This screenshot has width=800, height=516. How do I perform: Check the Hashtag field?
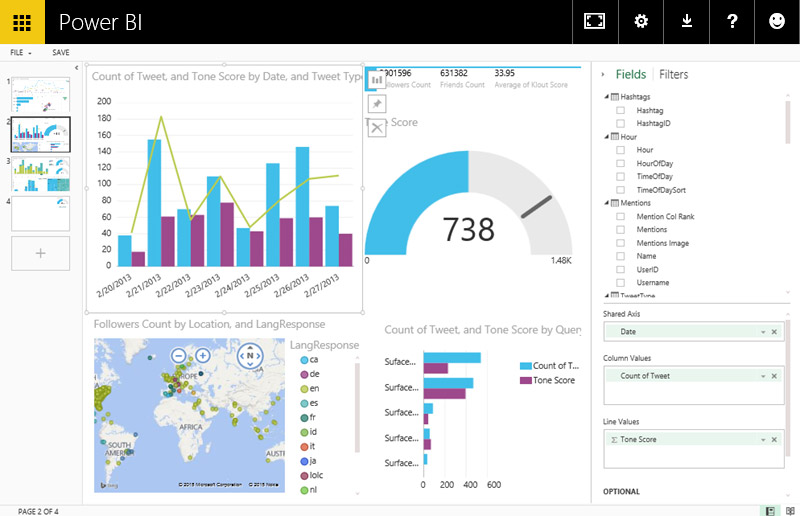tap(620, 110)
